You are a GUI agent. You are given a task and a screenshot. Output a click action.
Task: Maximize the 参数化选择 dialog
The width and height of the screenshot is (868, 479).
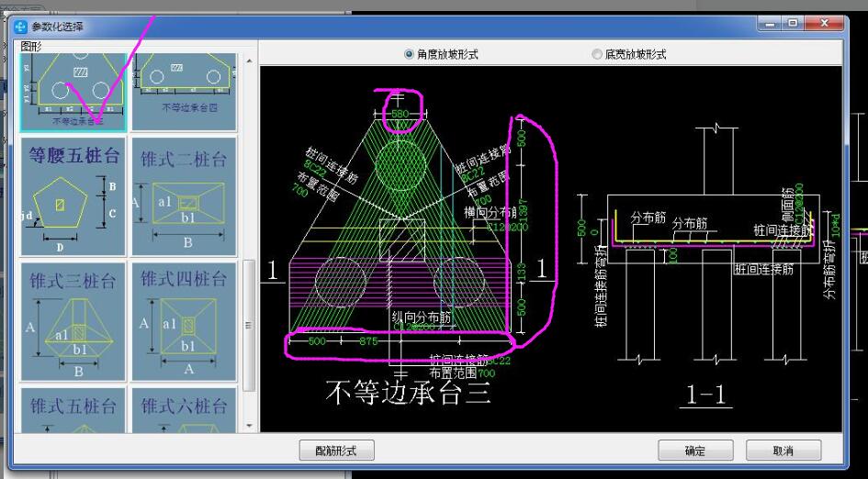click(794, 23)
